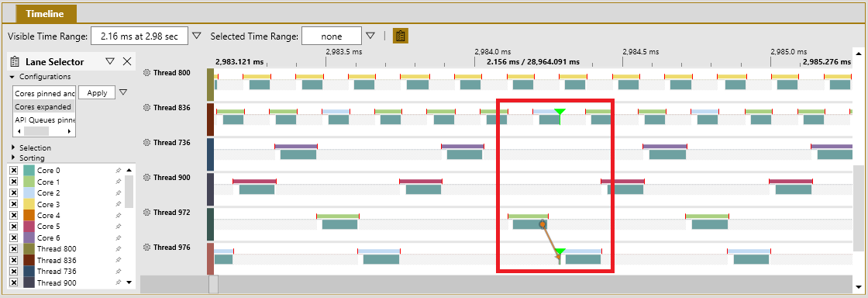
Task: Uncheck the Core 2 lane checkbox
Action: (x=15, y=192)
